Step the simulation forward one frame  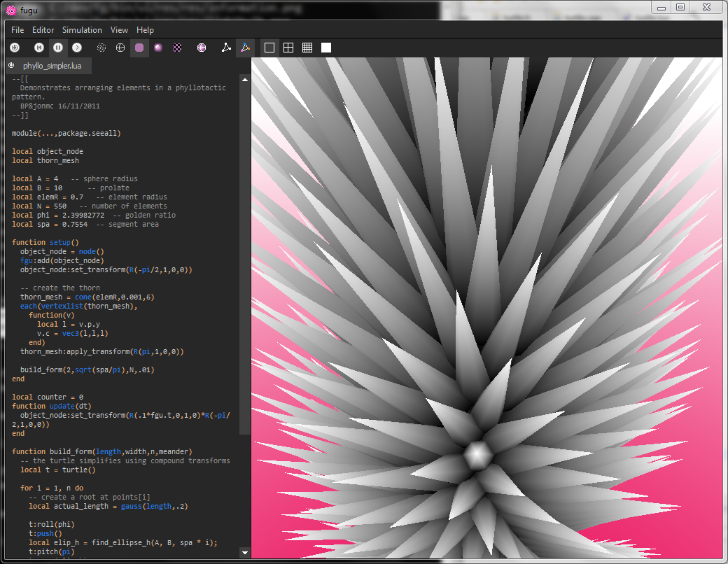click(77, 48)
